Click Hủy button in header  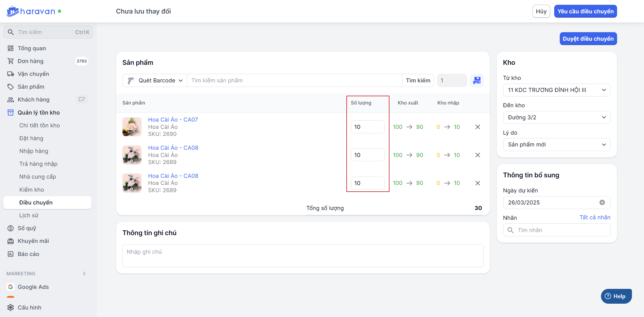point(541,11)
